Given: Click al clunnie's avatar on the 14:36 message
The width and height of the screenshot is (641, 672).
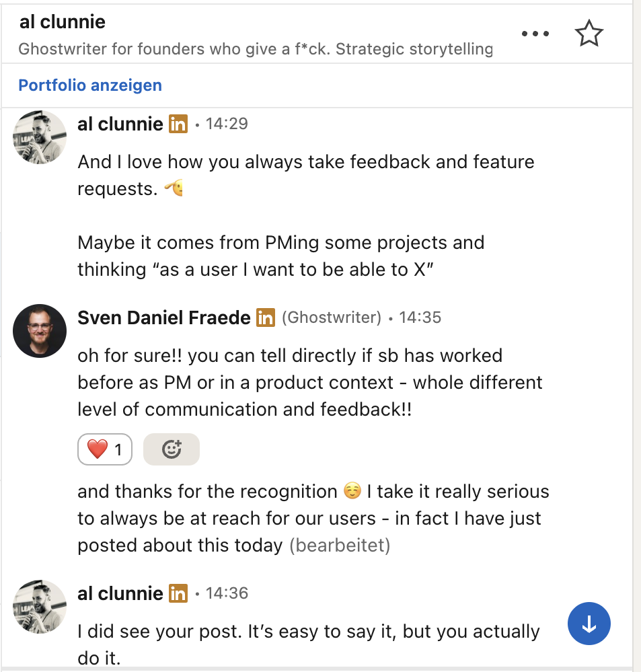Looking at the screenshot, I should click(x=40, y=607).
